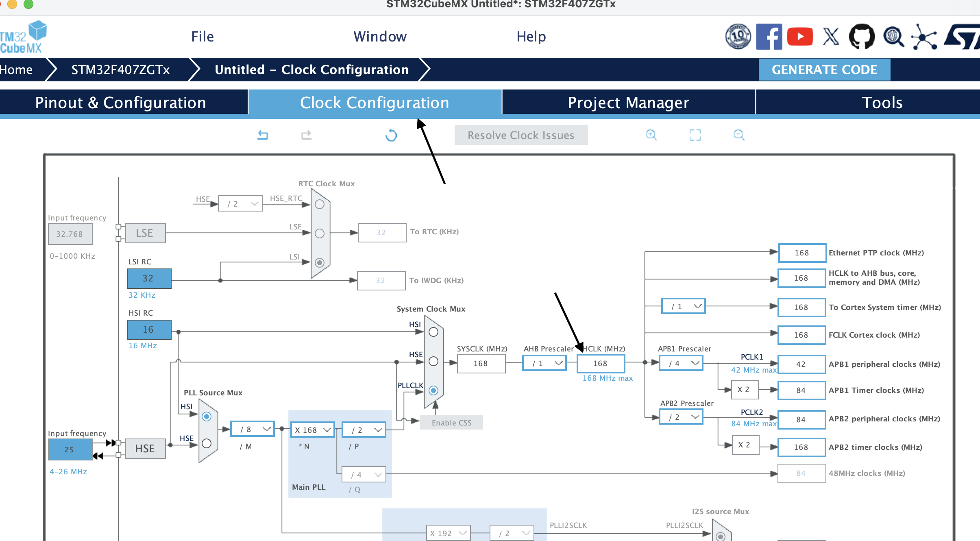Click the fit-to-screen frame icon

click(x=695, y=135)
